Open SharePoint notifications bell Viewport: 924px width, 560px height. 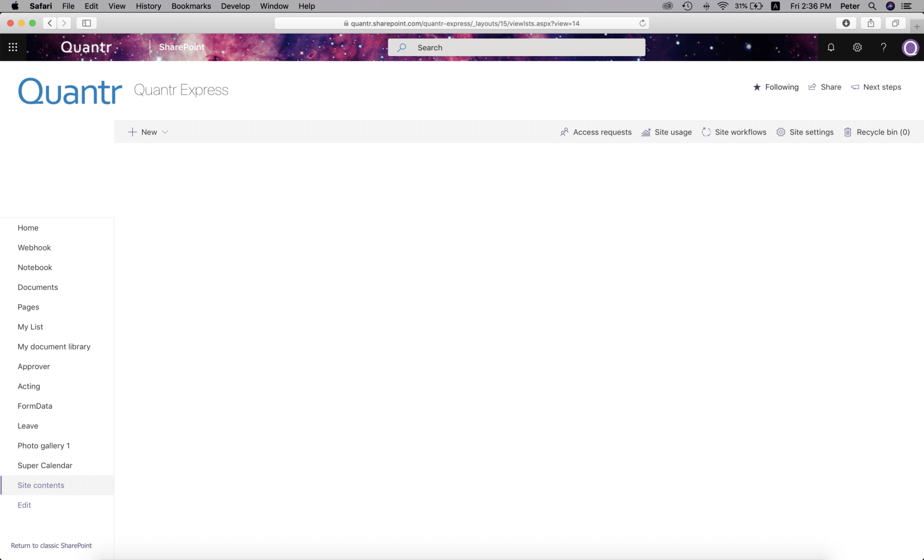[831, 47]
